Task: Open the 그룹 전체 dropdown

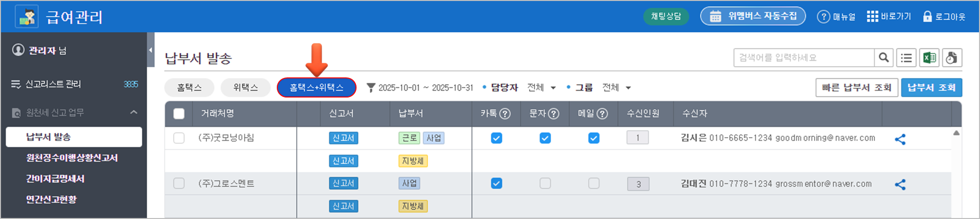Action: (x=617, y=88)
